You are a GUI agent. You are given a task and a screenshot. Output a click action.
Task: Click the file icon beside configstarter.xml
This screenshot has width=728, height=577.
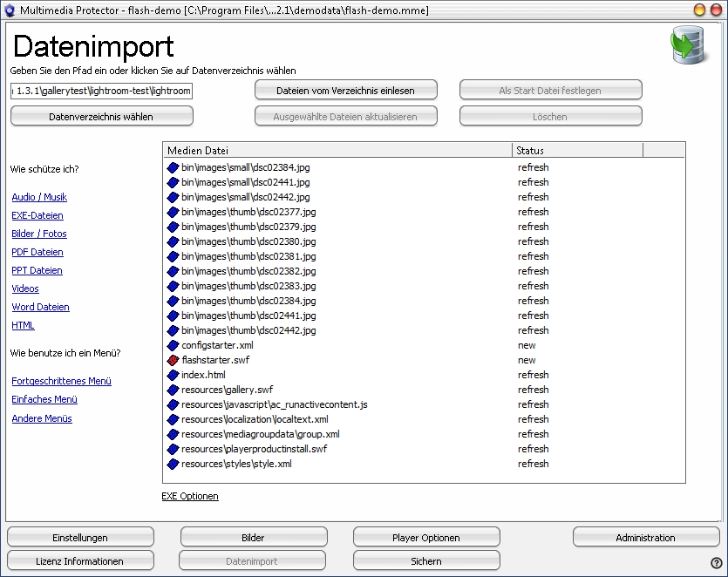pos(173,345)
